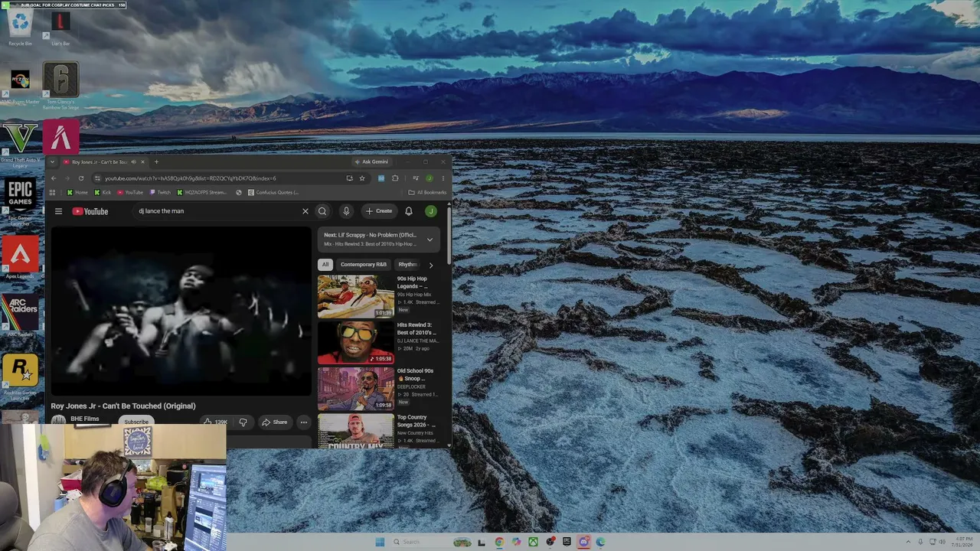980x551 pixels.
Task: Open the Chrome media control icon
Action: [415, 178]
